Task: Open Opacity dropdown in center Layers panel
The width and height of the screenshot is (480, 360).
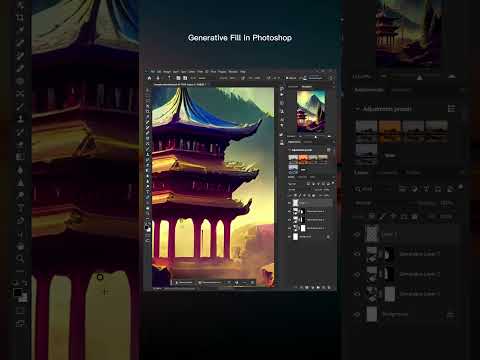Action: coord(326,190)
